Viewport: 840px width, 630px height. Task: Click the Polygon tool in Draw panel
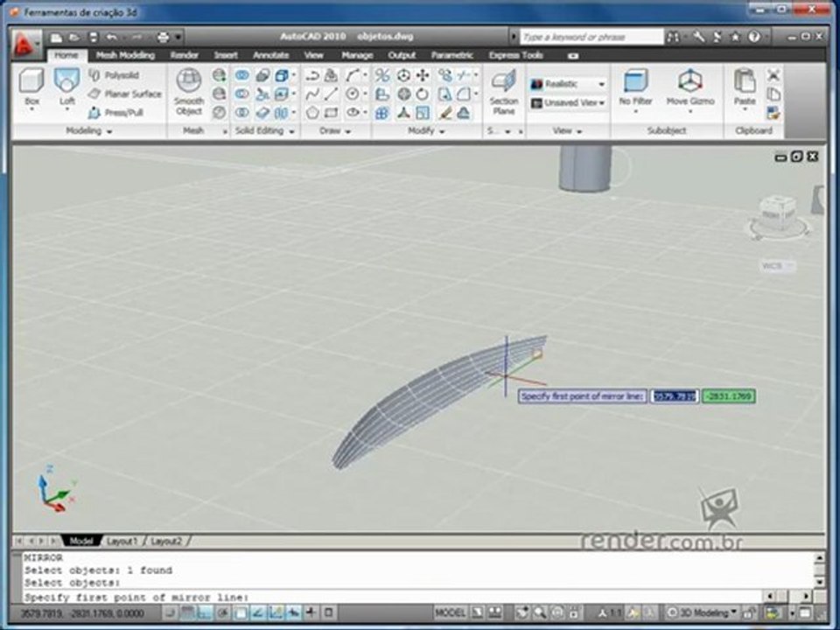[312, 113]
